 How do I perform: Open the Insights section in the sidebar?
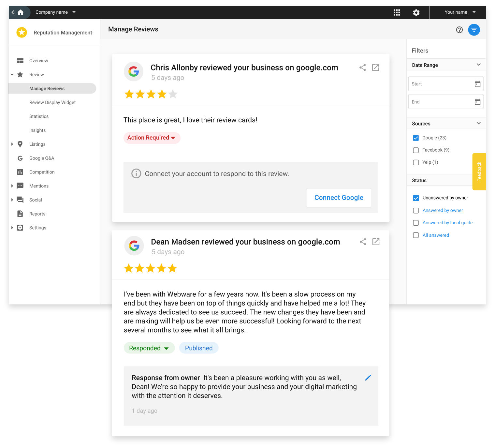click(37, 130)
